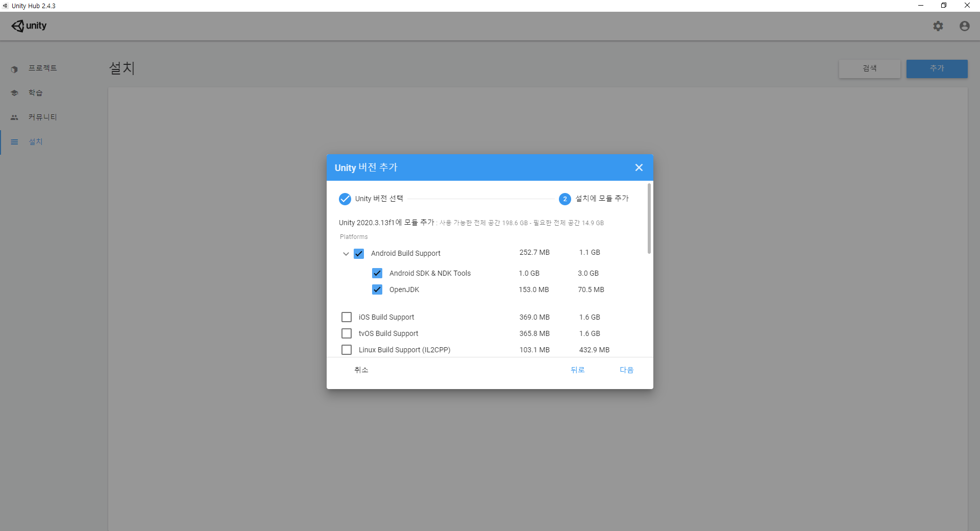Screen dimensions: 980x531
Task: Click the OpenJDK label text
Action: 404,289
